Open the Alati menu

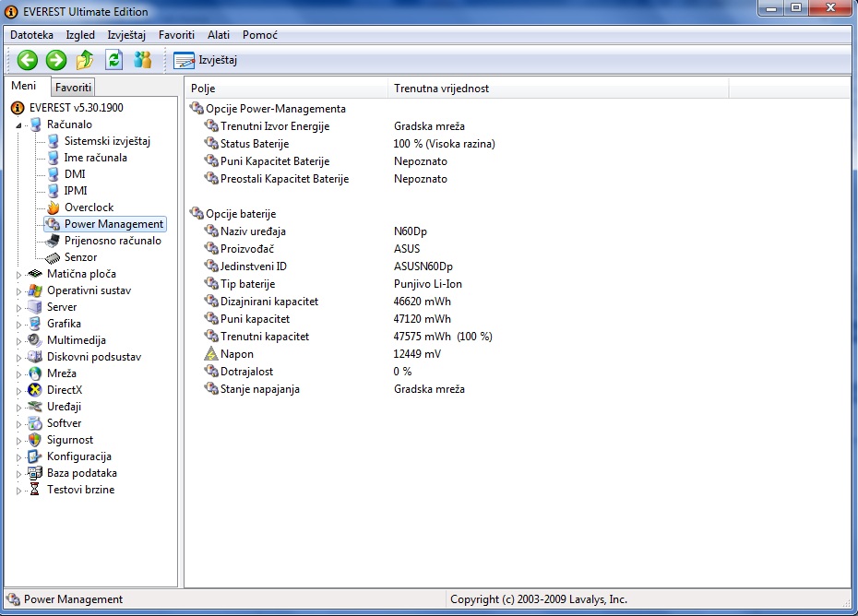(x=219, y=35)
